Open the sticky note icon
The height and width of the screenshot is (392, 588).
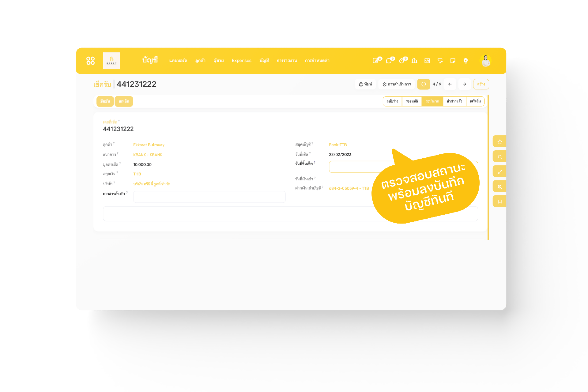[x=453, y=61]
